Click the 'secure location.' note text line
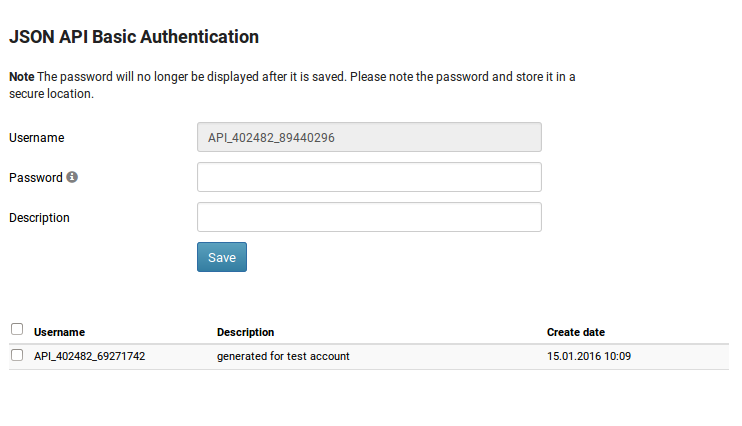742x426 pixels. coord(51,94)
